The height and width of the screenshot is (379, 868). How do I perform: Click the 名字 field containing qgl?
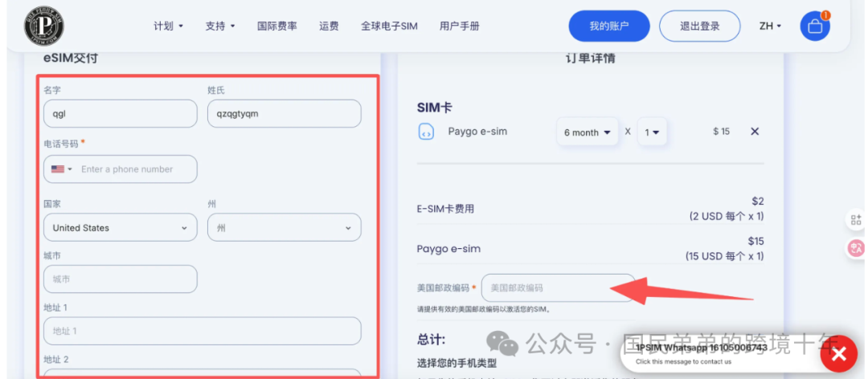point(120,113)
